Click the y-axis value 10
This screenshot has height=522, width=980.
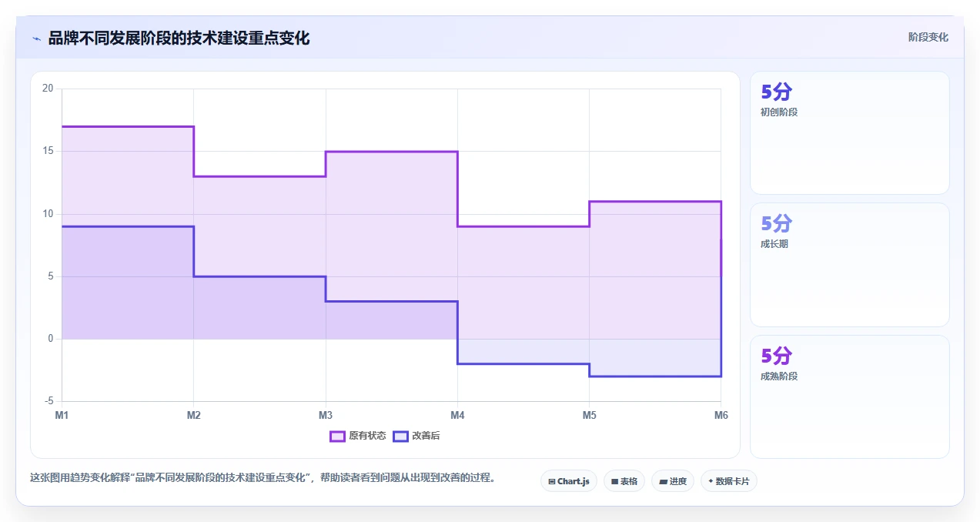pyautogui.click(x=48, y=214)
